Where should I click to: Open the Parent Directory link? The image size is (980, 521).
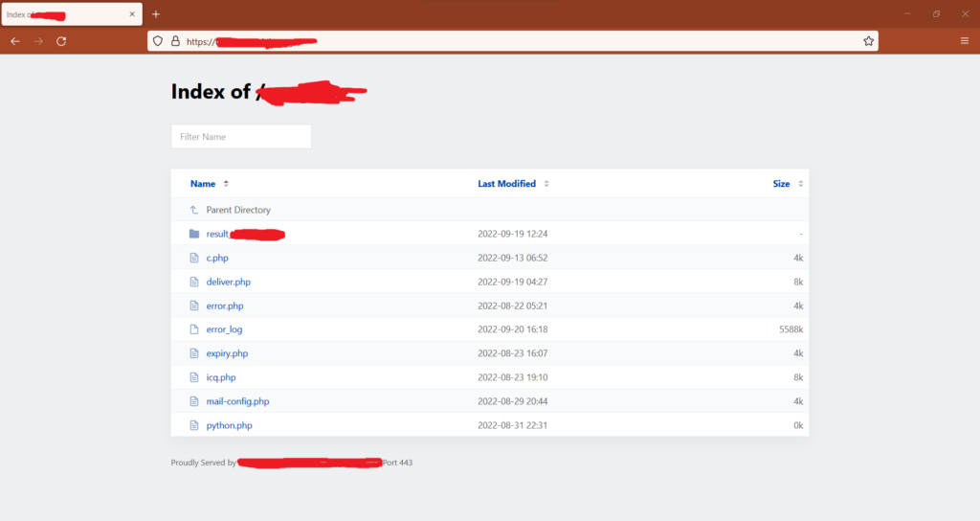point(238,210)
